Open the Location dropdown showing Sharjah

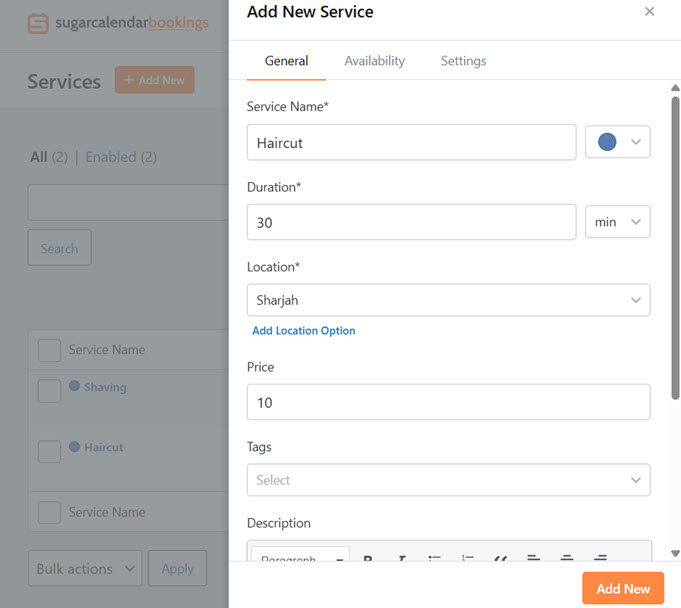pos(449,300)
